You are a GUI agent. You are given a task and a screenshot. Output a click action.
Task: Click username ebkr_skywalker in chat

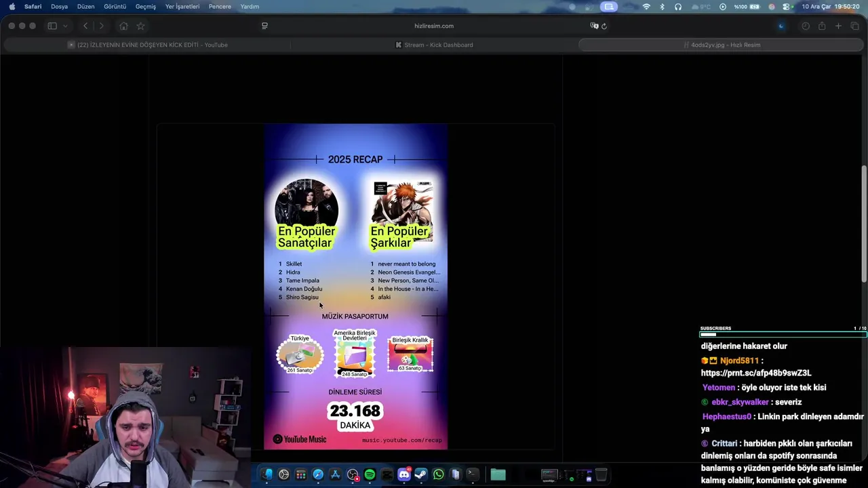pyautogui.click(x=740, y=402)
